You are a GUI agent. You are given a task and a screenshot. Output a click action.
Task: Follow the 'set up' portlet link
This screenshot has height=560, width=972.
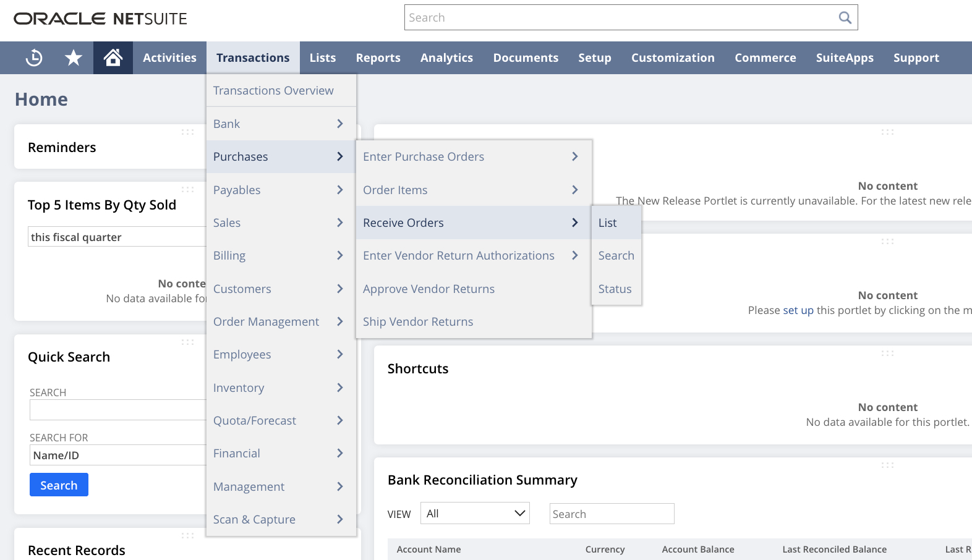click(x=798, y=310)
